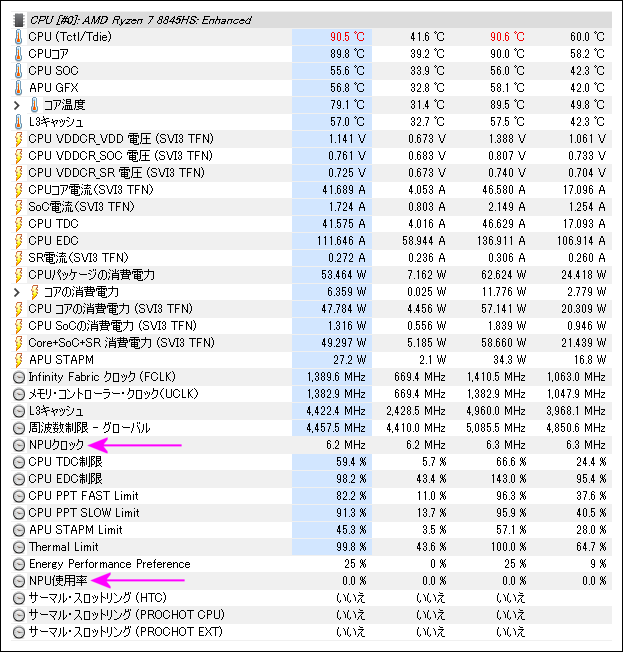Select the NPU使用率 sensor label
The image size is (623, 652).
coord(58,581)
